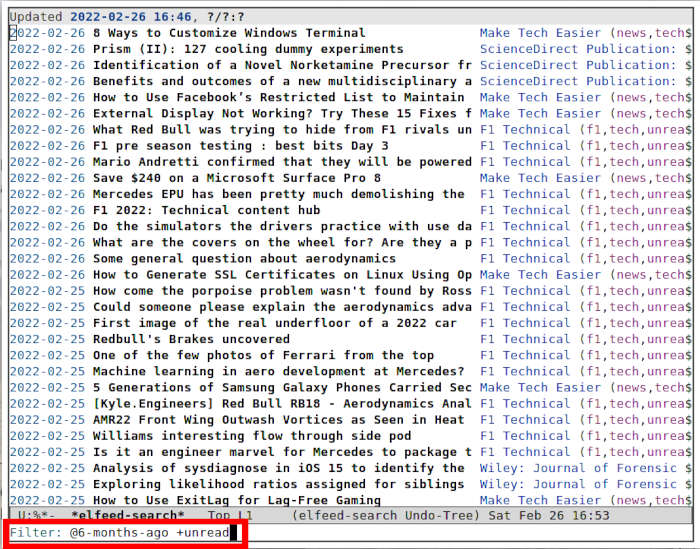Open "What are the covers on the wheel for?"
Viewport: 700px width, 549px height.
point(282,242)
